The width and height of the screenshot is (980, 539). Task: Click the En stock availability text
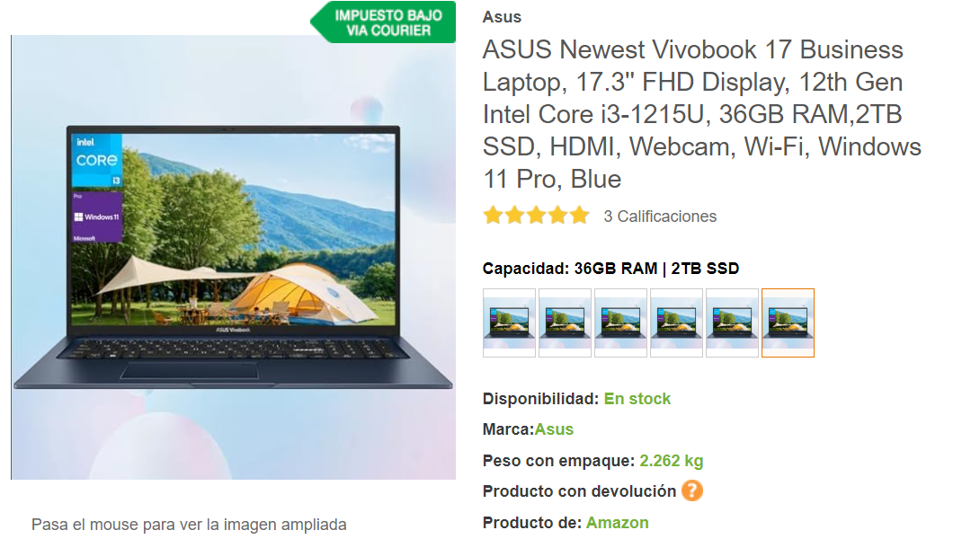coord(637,399)
